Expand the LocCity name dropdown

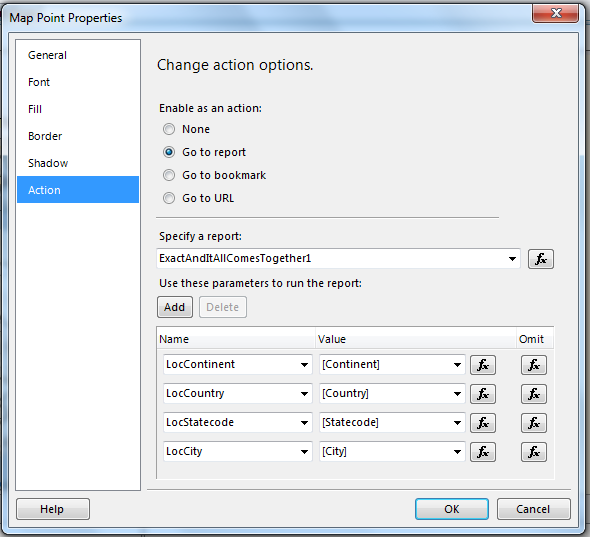tap(304, 452)
